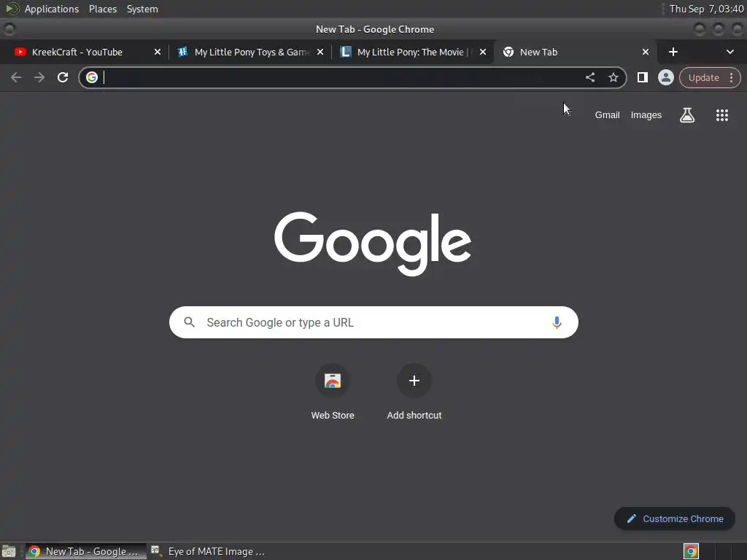The width and height of the screenshot is (747, 560).
Task: Click show desktop icon in bottom panel
Action: pyautogui.click(x=9, y=551)
